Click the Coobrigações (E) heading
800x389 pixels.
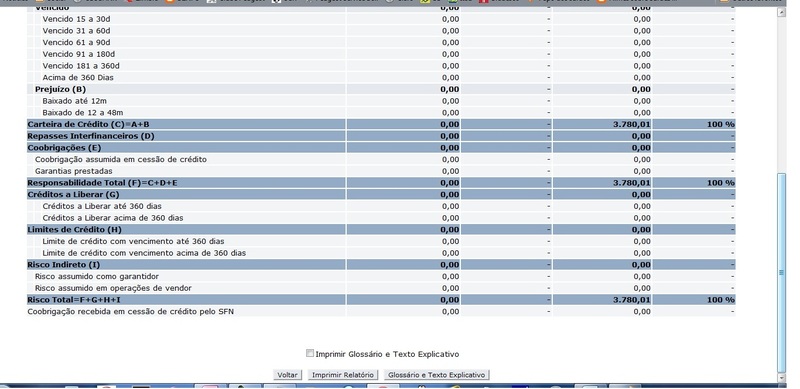[64, 148]
